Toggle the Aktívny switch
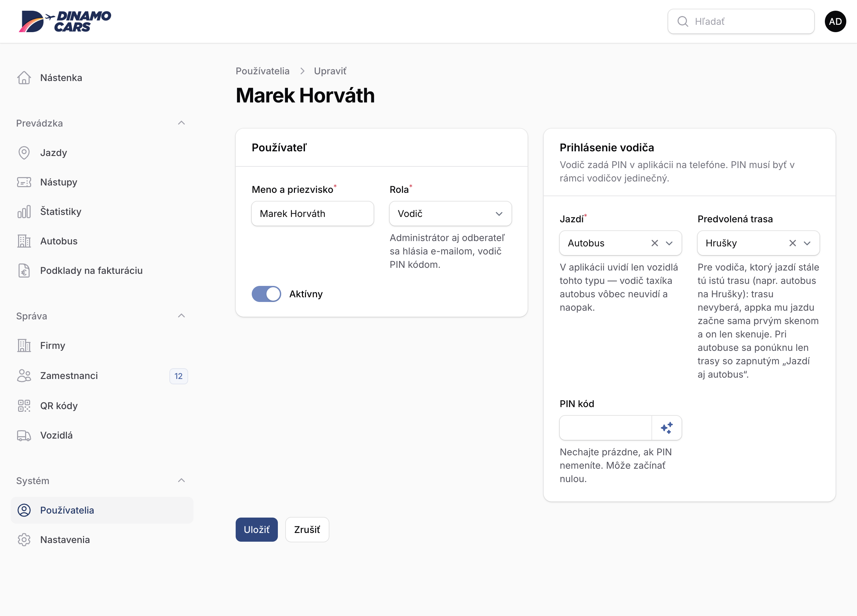The image size is (857, 616). [266, 294]
